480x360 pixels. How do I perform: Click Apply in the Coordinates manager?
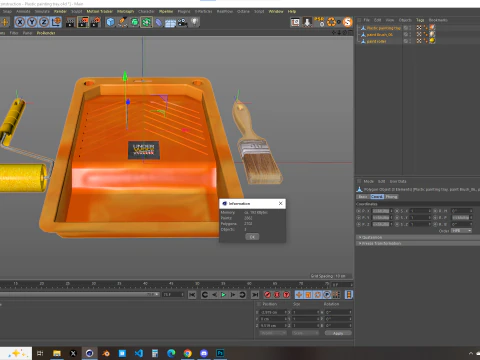338,333
